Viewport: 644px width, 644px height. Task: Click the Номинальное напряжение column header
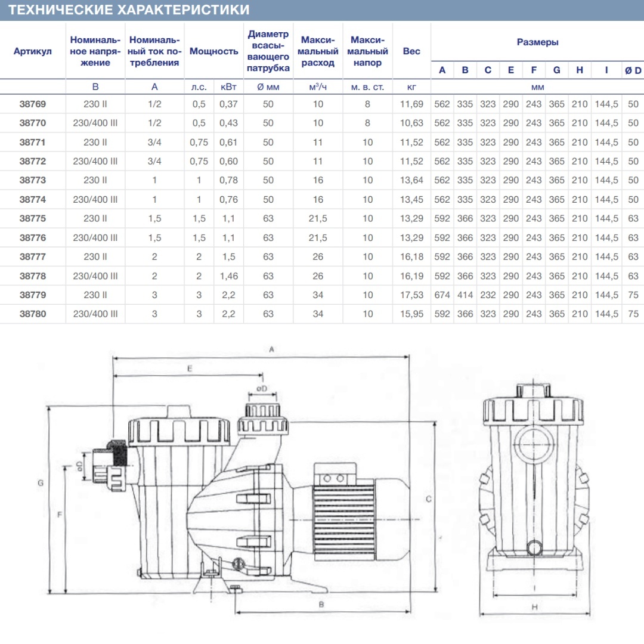pyautogui.click(x=95, y=51)
